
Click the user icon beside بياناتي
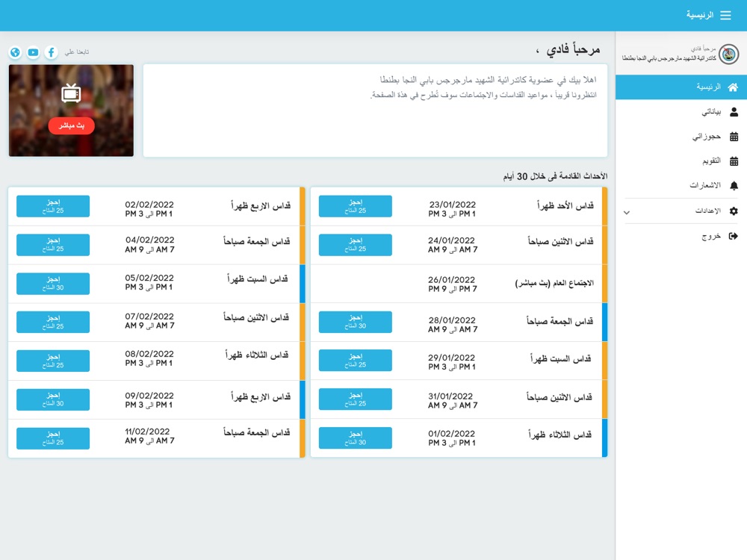pos(734,112)
